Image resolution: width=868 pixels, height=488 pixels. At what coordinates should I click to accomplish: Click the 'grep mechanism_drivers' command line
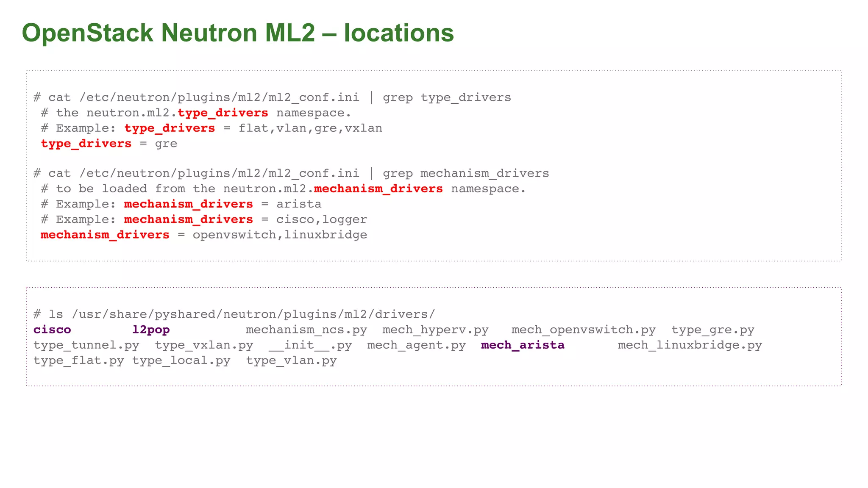click(x=291, y=173)
